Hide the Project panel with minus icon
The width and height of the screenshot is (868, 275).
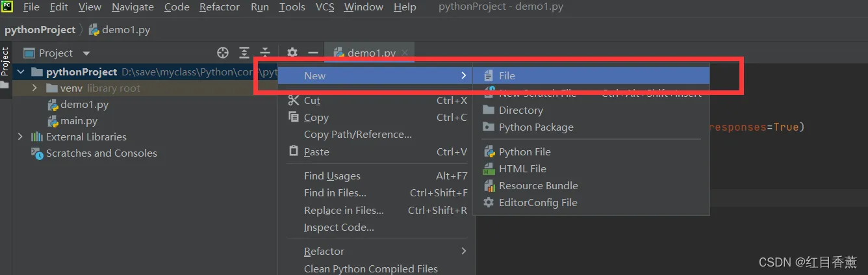coord(313,53)
